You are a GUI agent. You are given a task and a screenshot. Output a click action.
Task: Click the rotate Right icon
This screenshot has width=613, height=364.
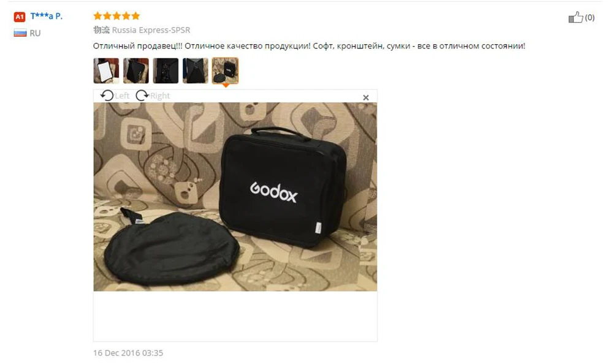pyautogui.click(x=142, y=96)
